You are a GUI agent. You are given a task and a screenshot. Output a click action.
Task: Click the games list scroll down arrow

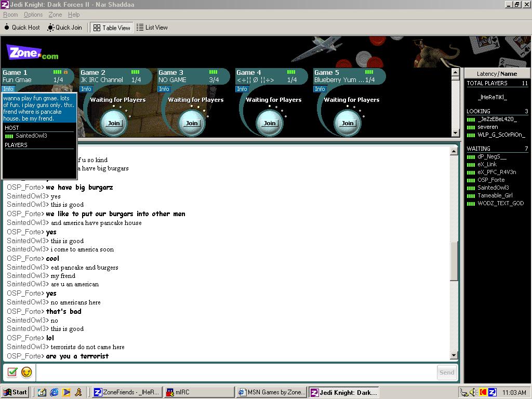point(455,132)
